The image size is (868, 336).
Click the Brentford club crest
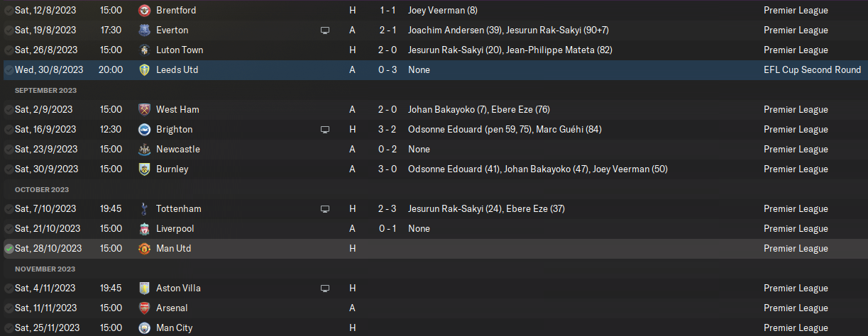[145, 11]
